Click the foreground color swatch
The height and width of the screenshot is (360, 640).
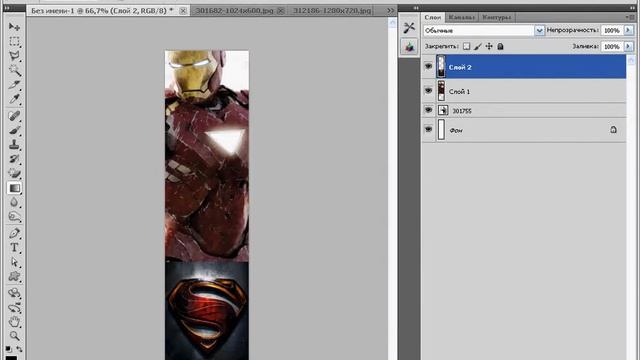click(11, 358)
